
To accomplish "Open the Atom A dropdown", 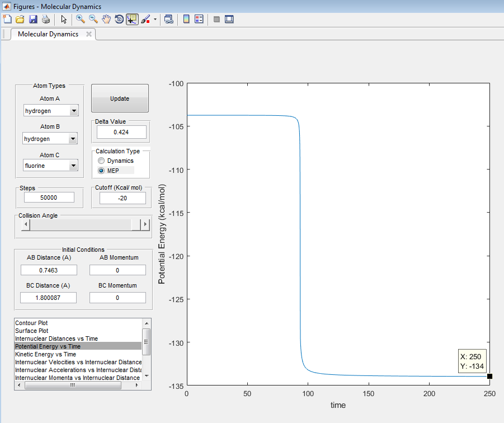I will 74,111.
